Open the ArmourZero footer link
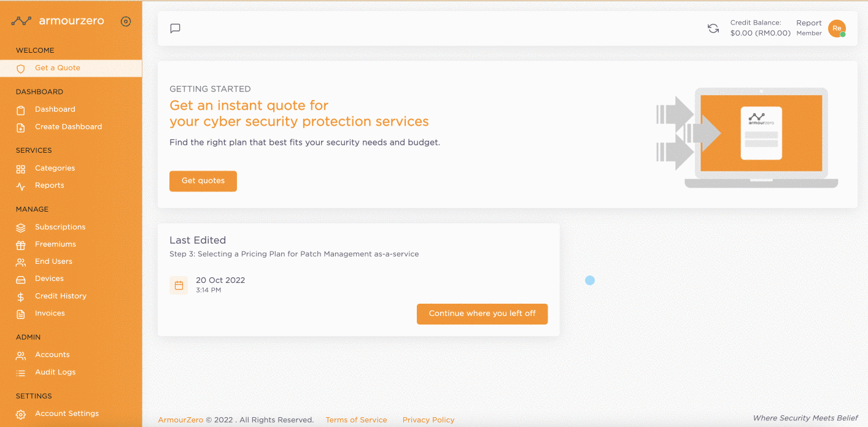Screen dimensions: 868x427 click(180, 420)
